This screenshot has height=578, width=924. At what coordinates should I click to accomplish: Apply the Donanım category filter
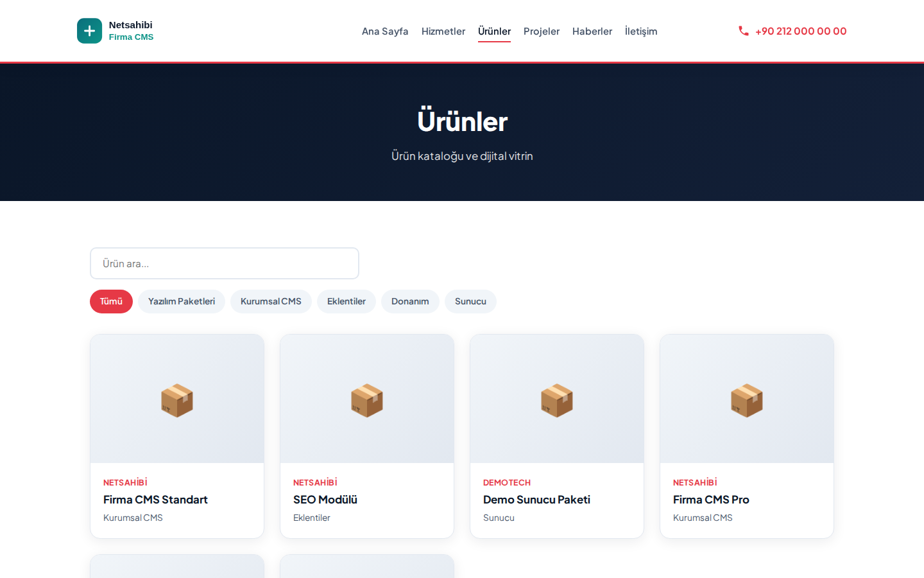410,301
